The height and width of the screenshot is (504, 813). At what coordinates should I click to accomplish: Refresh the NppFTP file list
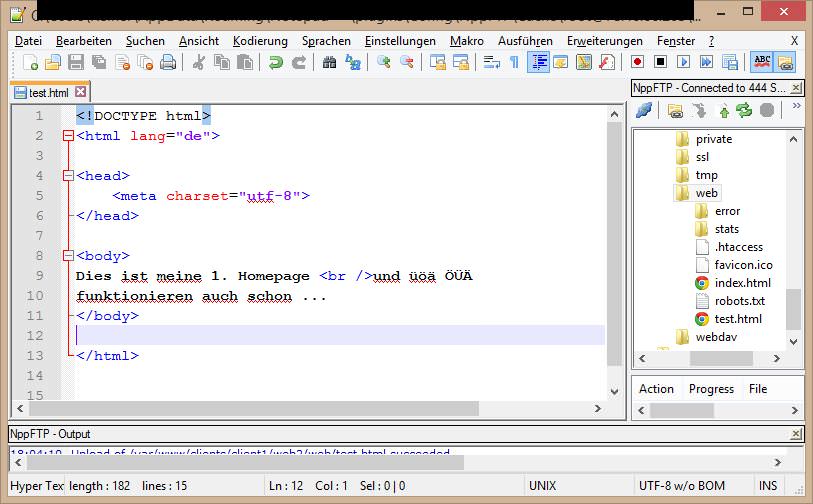(x=744, y=110)
